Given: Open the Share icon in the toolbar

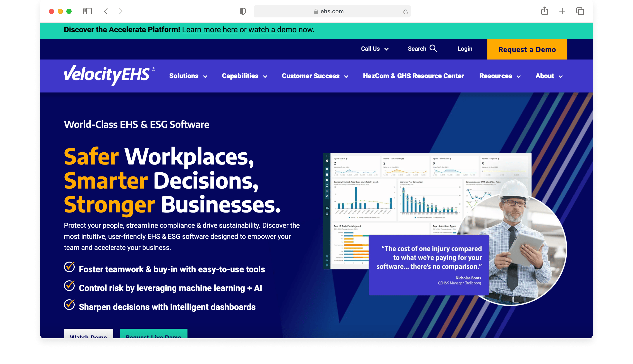Looking at the screenshot, I should point(544,11).
